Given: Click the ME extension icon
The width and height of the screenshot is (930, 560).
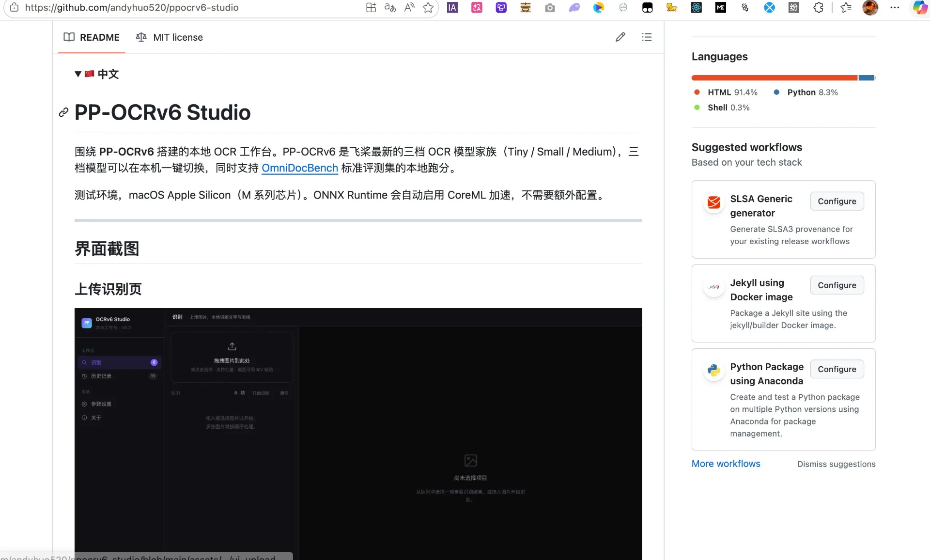Looking at the screenshot, I should (x=721, y=7).
